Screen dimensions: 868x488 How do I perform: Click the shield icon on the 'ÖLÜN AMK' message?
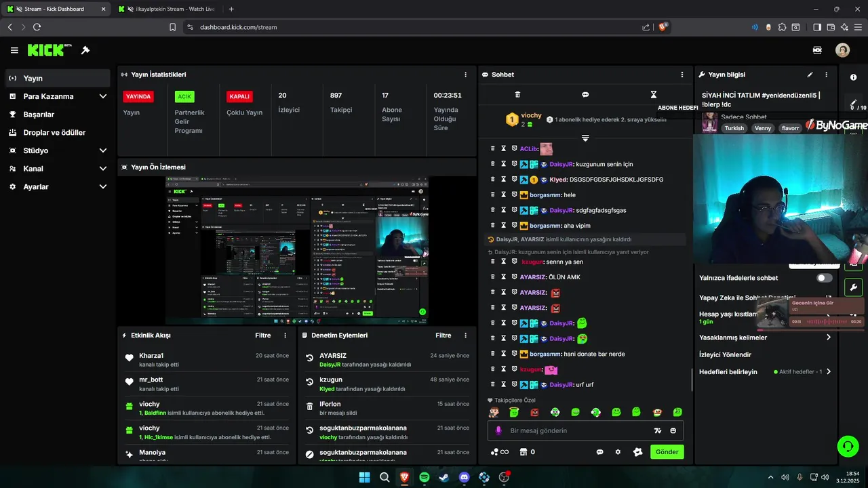click(x=514, y=277)
